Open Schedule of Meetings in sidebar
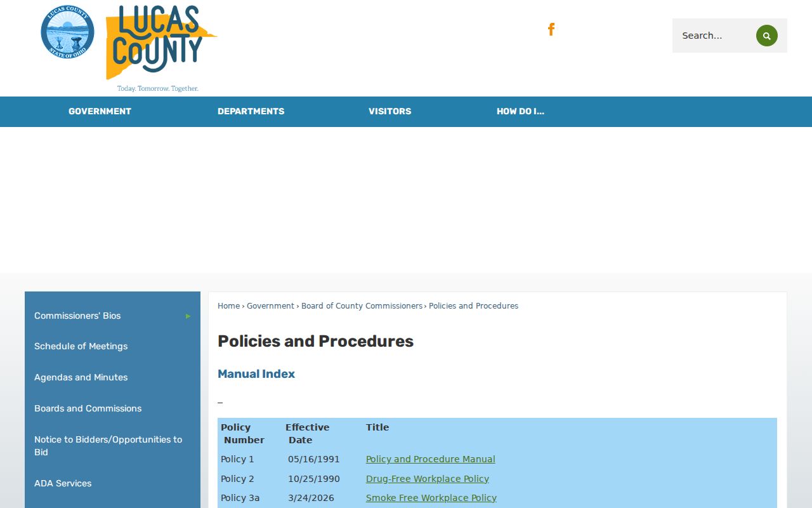 [81, 346]
